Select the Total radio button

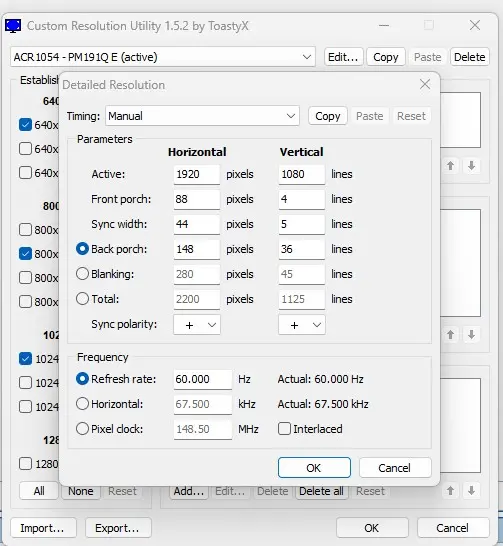82,299
